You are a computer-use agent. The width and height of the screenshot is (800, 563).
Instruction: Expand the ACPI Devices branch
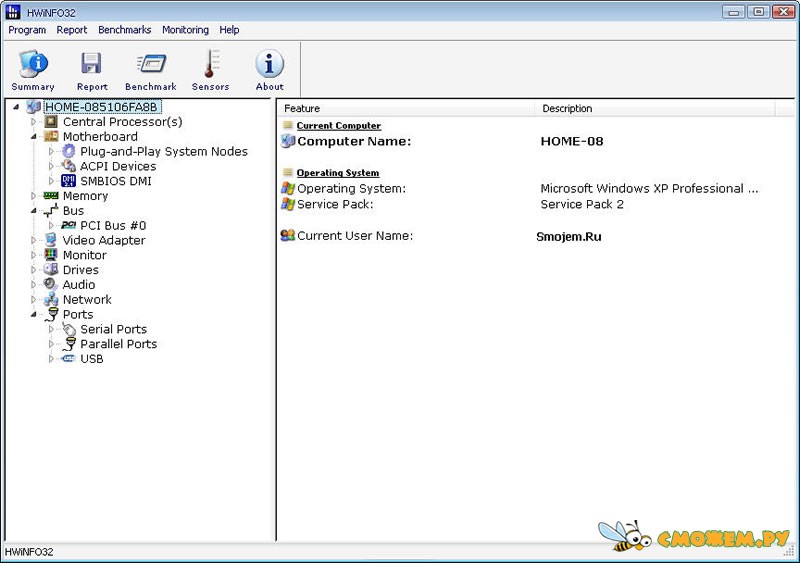51,166
